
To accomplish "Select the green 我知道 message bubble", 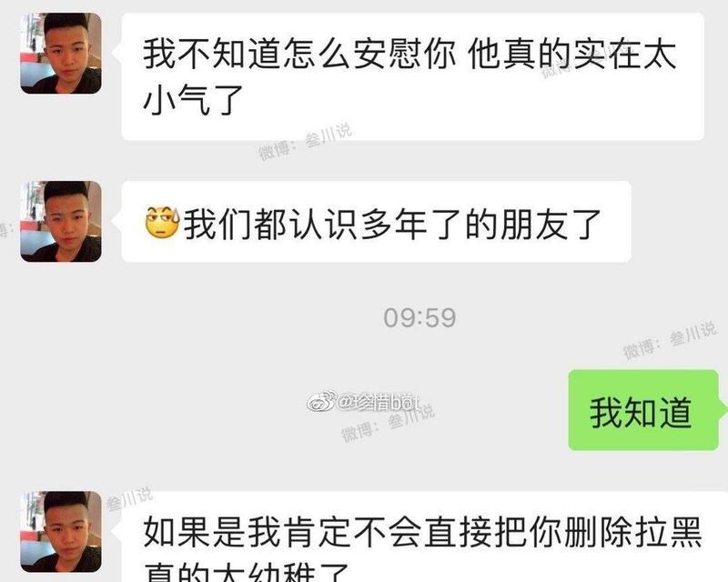I will (643, 410).
